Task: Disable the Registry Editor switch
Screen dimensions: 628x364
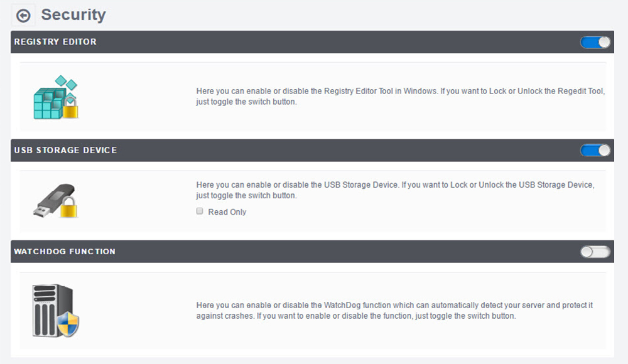Action: [x=595, y=42]
